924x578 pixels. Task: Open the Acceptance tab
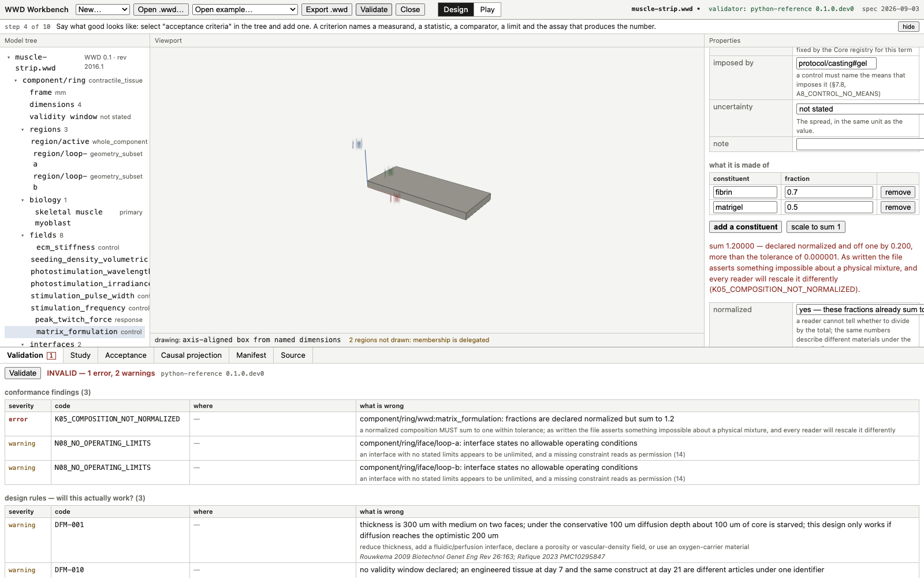coord(126,355)
